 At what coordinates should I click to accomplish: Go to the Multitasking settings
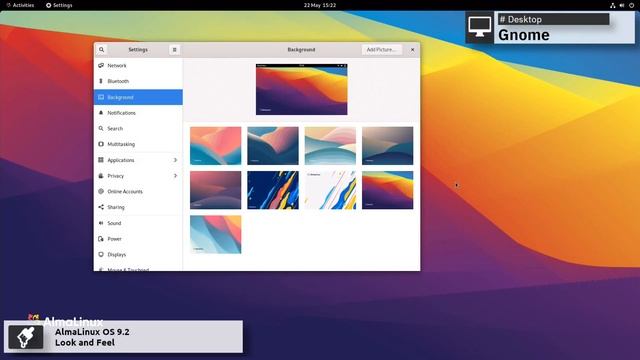point(138,144)
